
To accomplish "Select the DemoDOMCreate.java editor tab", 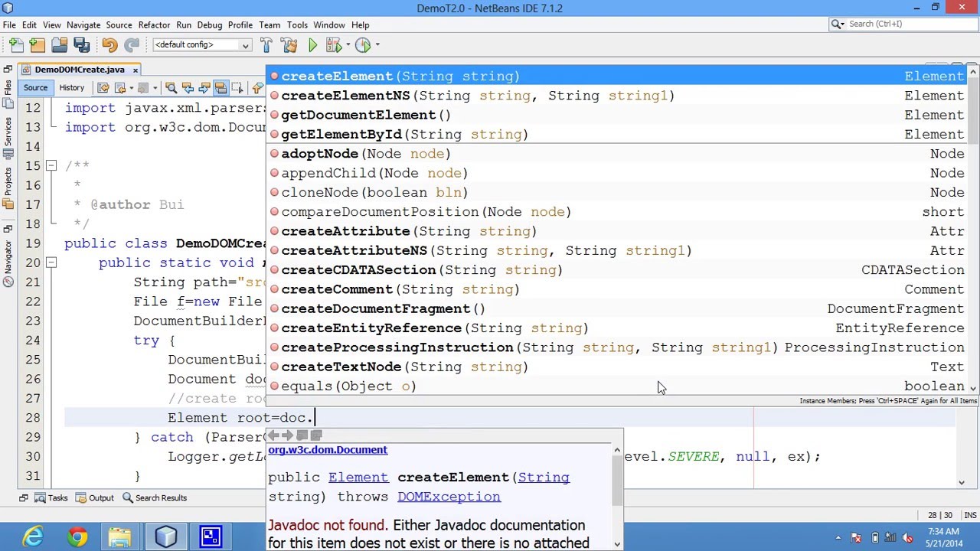I will pyautogui.click(x=79, y=70).
